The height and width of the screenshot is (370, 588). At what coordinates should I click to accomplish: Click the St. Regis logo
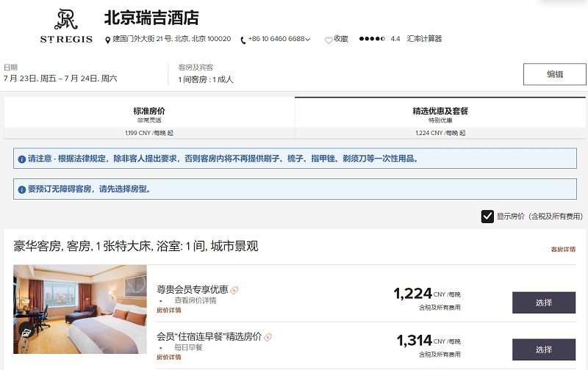tap(66, 26)
